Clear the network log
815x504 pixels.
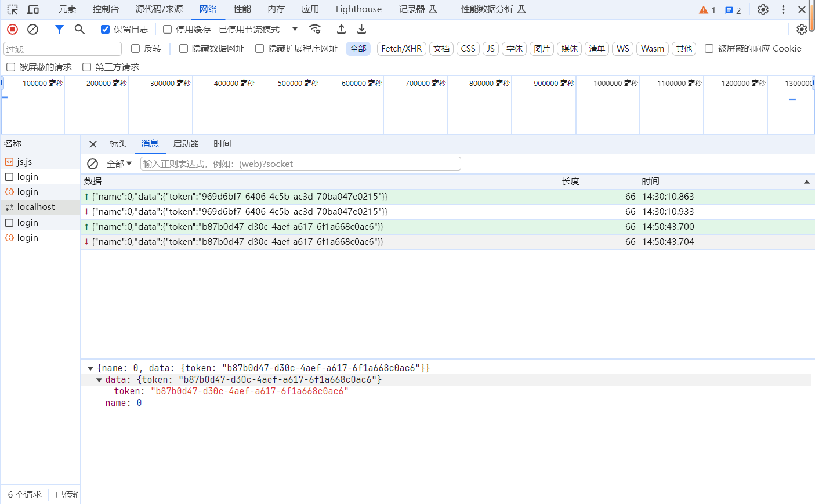pos(33,29)
